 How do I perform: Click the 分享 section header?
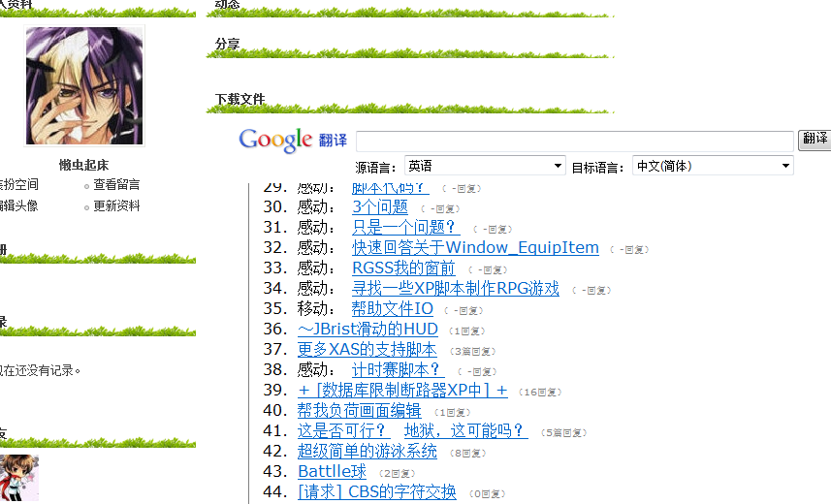(227, 44)
